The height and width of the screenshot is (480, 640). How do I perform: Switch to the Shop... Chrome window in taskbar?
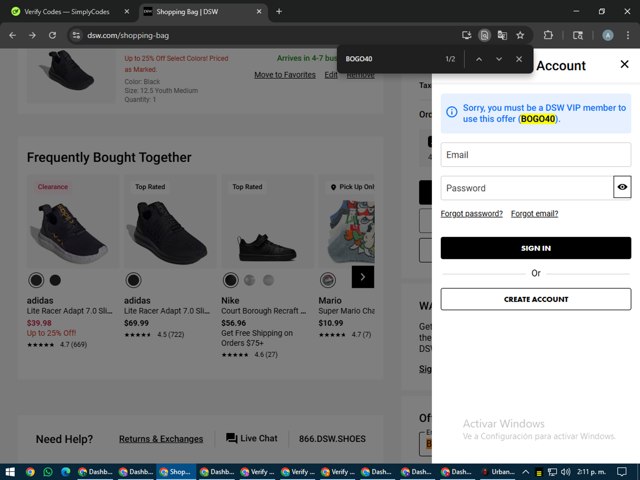pyautogui.click(x=176, y=472)
